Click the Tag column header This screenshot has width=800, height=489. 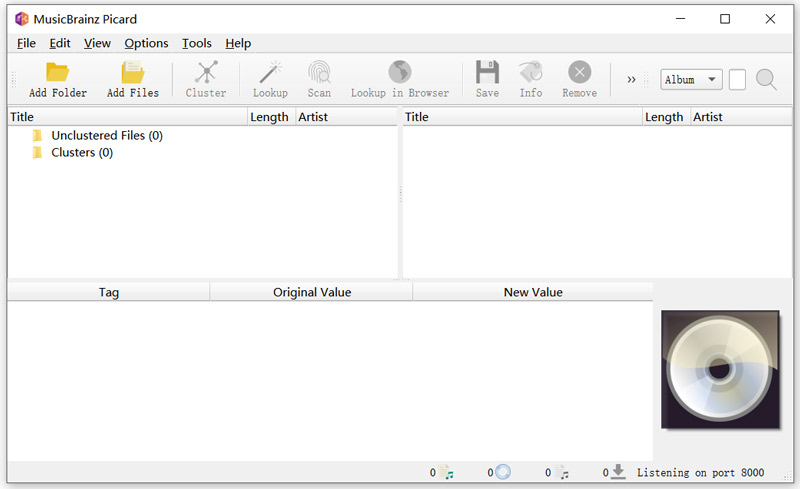pos(109,292)
